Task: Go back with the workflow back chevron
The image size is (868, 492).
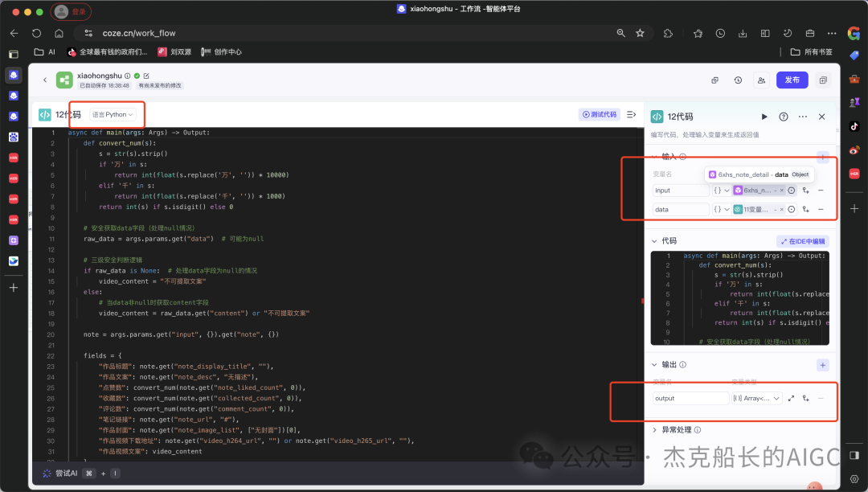Action: (45, 80)
